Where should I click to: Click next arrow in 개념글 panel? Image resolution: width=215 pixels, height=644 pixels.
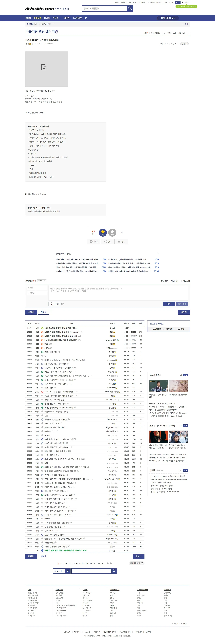[x=187, y=470]
